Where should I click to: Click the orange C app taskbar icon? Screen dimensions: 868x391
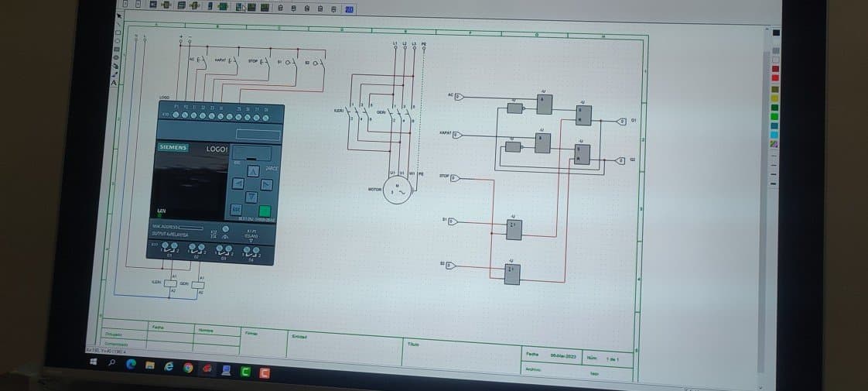[x=265, y=372]
